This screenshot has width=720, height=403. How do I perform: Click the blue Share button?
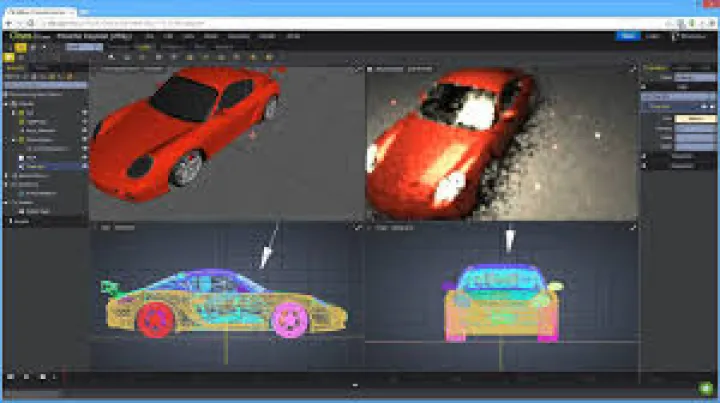coord(628,35)
